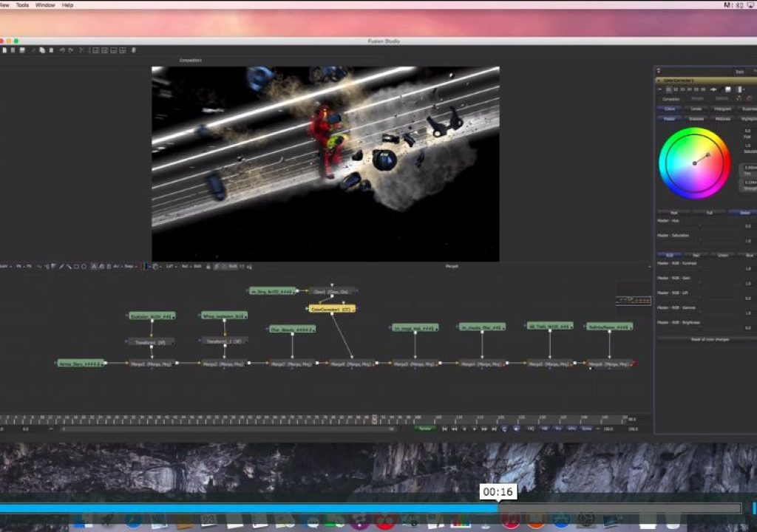This screenshot has width=757, height=532.
Task: Click the green Render button
Action: click(424, 429)
